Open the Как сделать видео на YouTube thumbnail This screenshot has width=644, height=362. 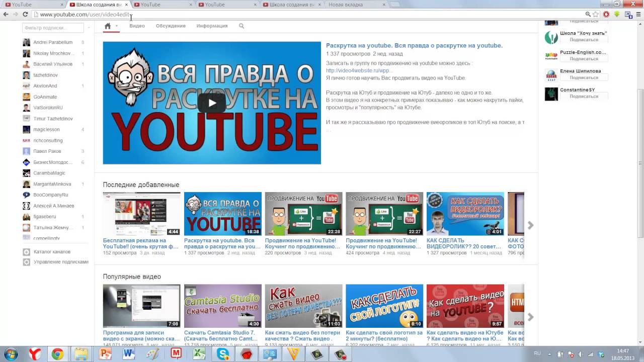click(x=465, y=306)
